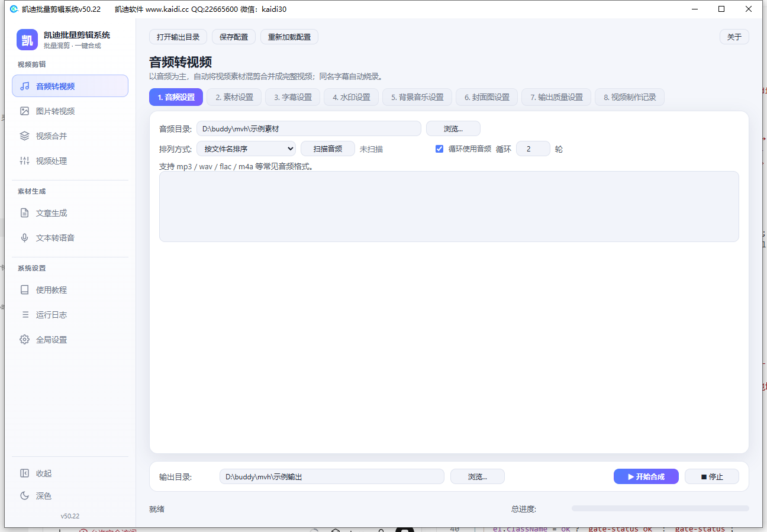This screenshot has width=767, height=532.
Task: Click the list icon beside 运行日志
Action: tap(24, 314)
